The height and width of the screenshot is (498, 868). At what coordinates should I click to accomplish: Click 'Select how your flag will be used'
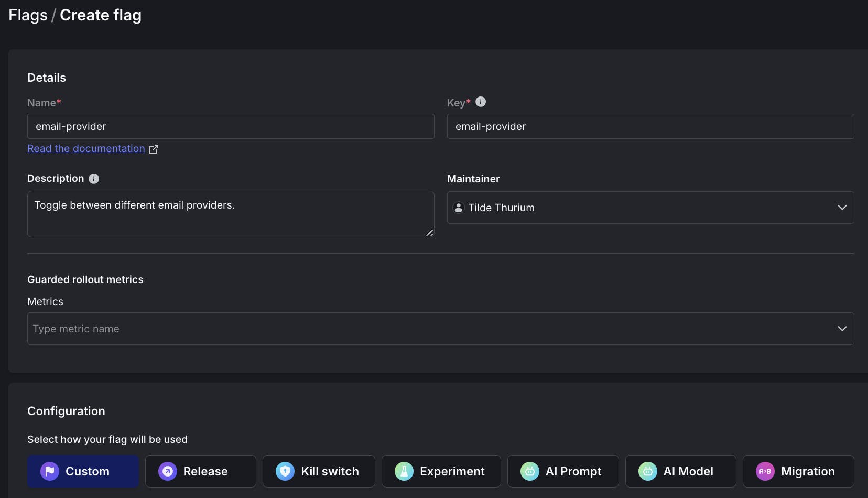tap(107, 439)
